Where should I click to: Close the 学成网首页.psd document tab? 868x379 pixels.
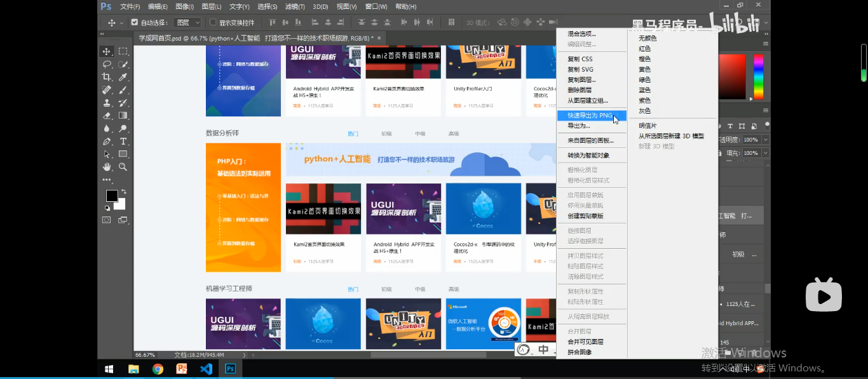[x=379, y=38]
